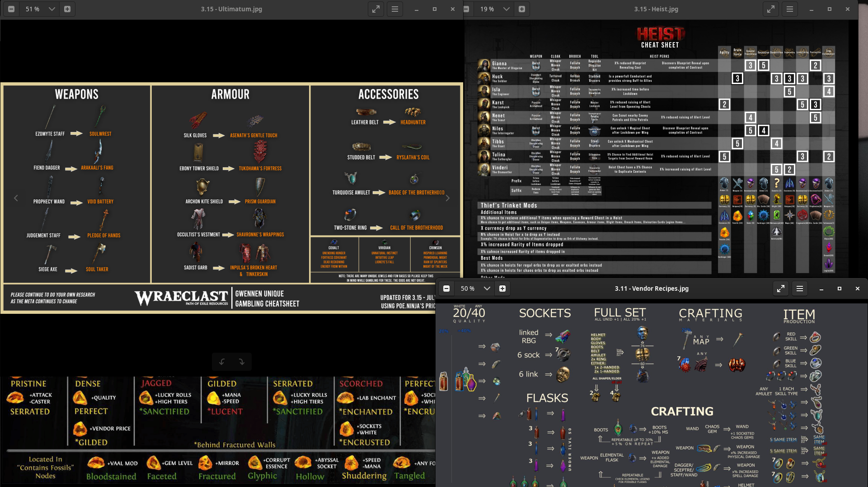Open the 50 % zoom dropdown in Vendor Recipes

pos(487,288)
